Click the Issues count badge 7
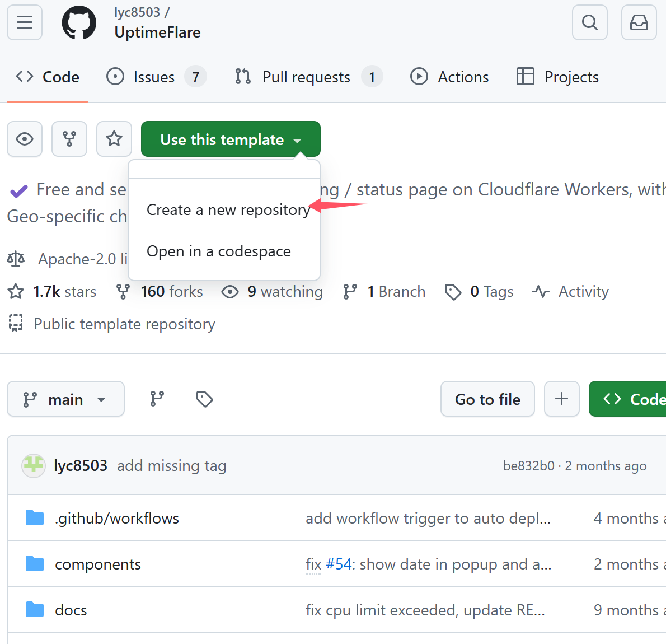 coord(195,77)
